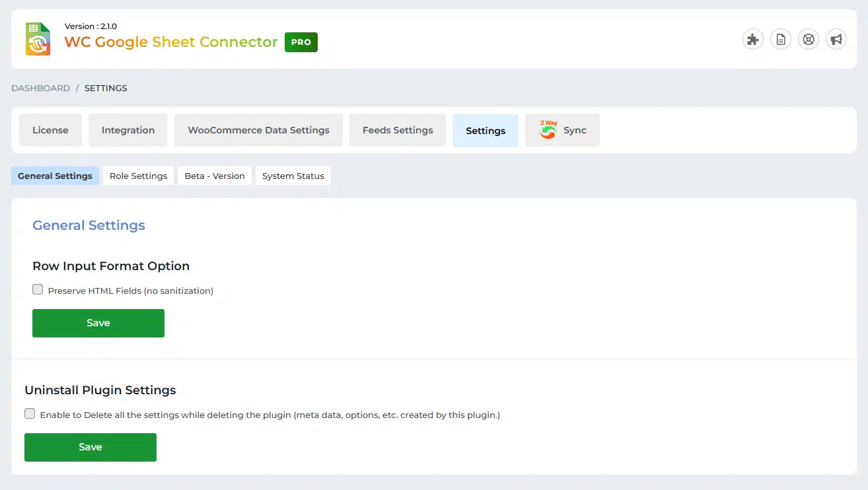Switch to the Role Settings sub-tab
868x490 pixels.
pos(138,176)
